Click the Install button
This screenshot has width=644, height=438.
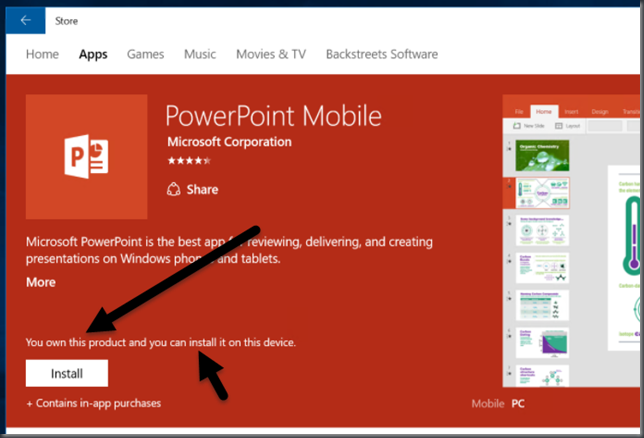coord(67,373)
